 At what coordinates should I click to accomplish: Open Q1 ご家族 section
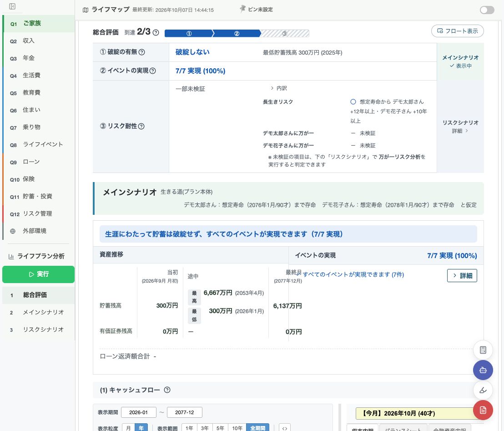39,24
